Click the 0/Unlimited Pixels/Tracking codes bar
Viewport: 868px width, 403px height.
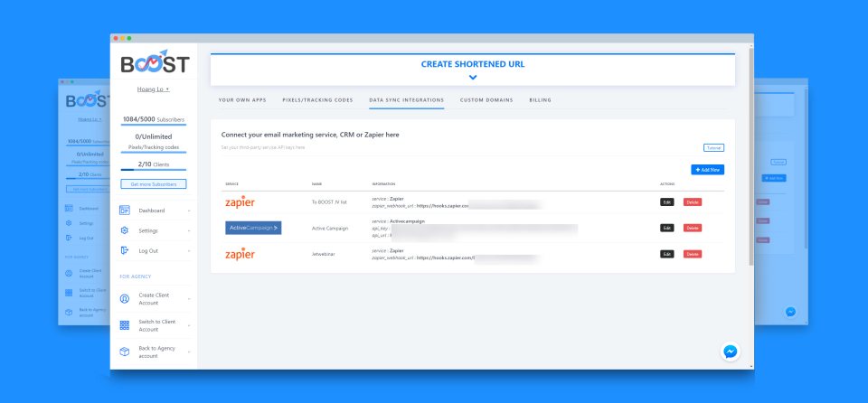point(154,152)
